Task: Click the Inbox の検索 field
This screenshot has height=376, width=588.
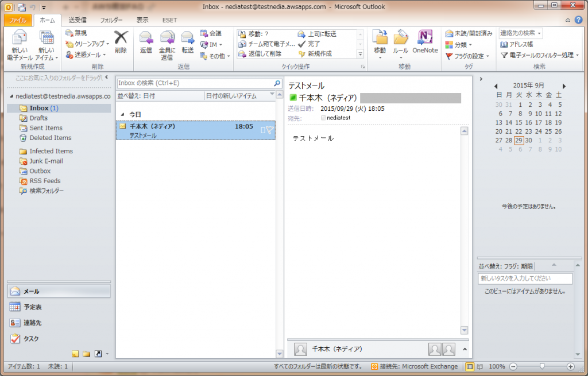Action: (x=195, y=83)
